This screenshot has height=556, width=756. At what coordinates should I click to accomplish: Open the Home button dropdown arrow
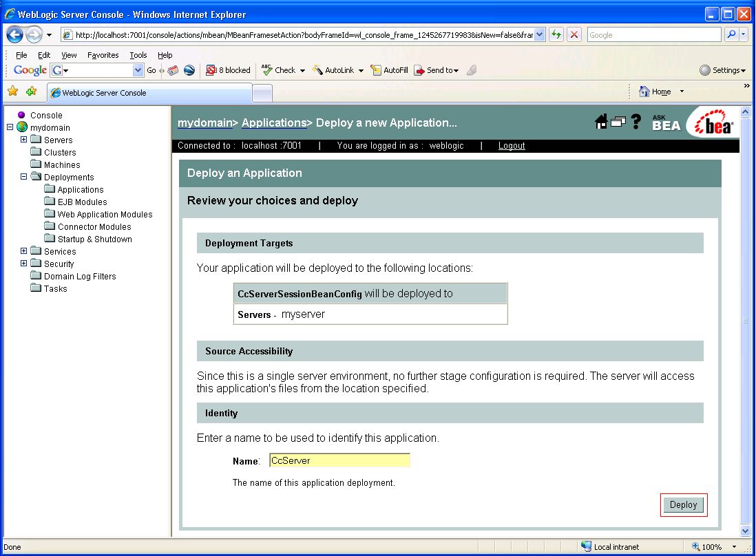pos(682,92)
